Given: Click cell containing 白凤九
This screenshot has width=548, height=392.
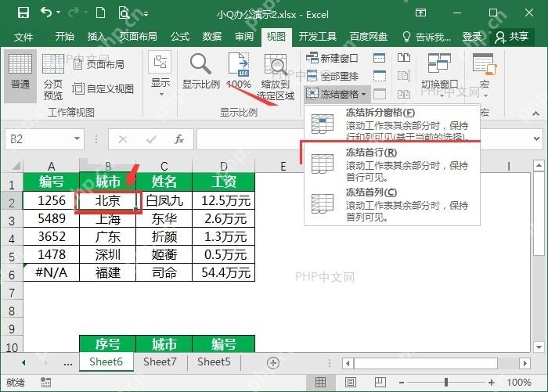Looking at the screenshot, I should pos(164,200).
